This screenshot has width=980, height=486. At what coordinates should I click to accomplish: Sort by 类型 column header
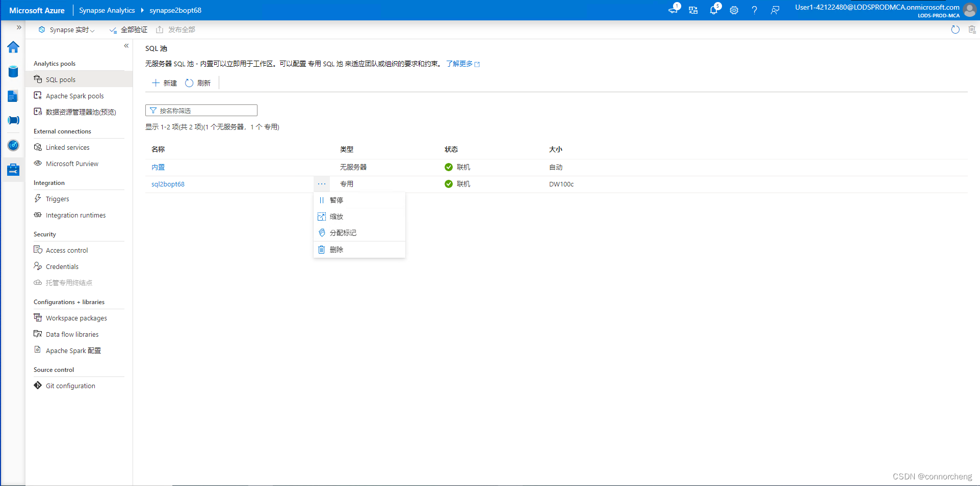pos(347,149)
